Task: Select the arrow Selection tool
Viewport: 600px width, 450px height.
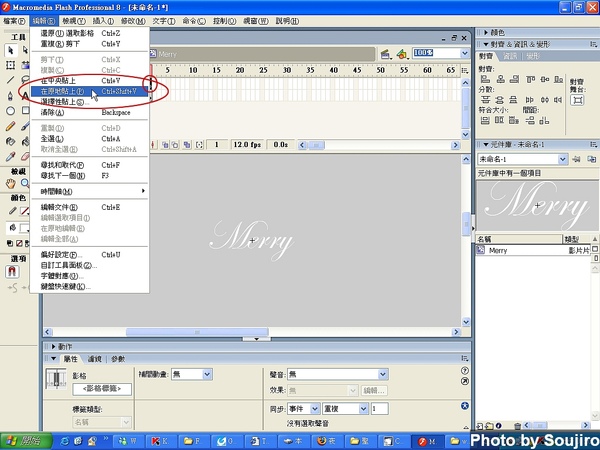Action: [10, 49]
